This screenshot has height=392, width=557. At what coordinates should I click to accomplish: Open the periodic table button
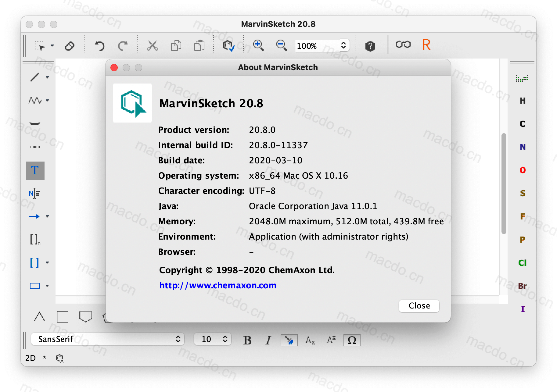522,78
